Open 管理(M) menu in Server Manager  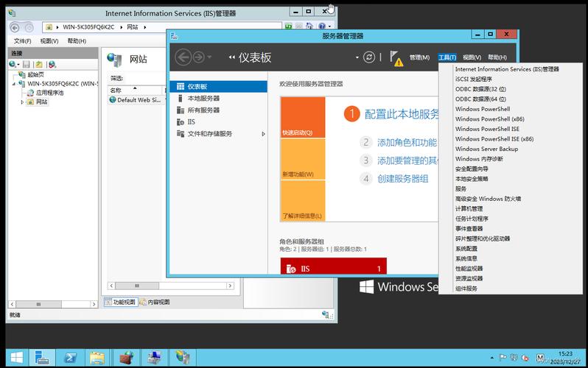coord(419,57)
